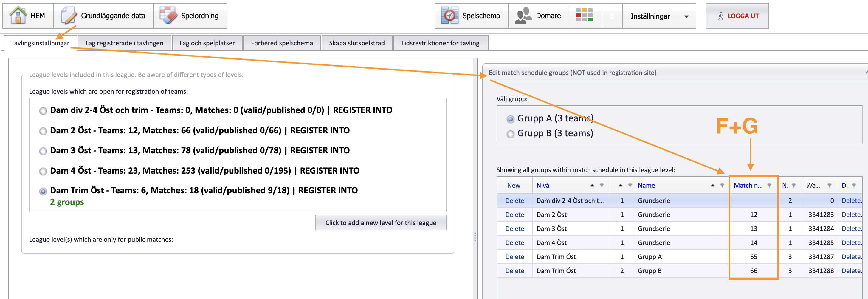Open Skapa slutspelsträd tab
The height and width of the screenshot is (299, 868).
357,43
